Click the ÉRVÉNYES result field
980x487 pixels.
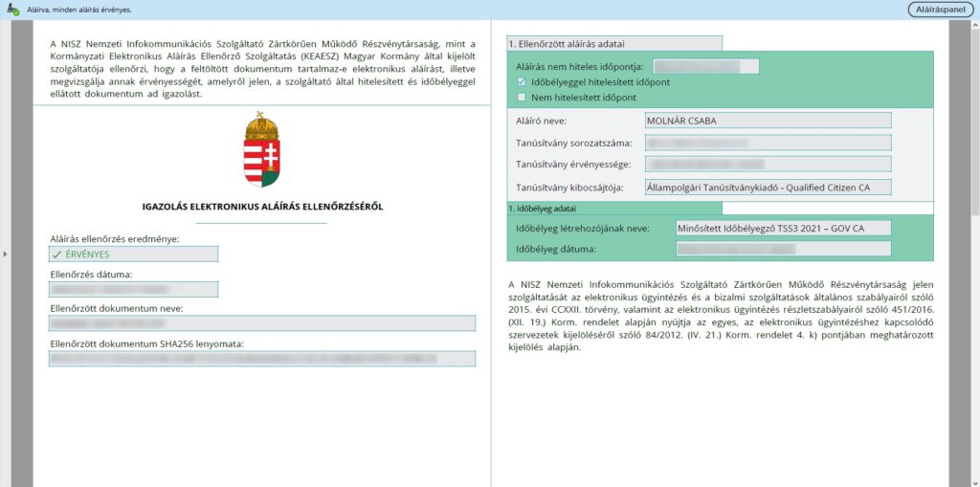134,254
